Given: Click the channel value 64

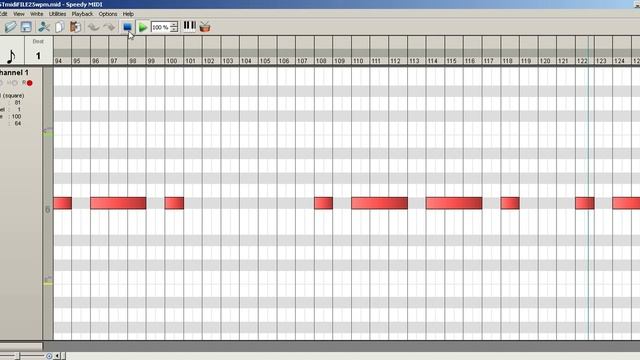Looking at the screenshot, I should 18,123.
